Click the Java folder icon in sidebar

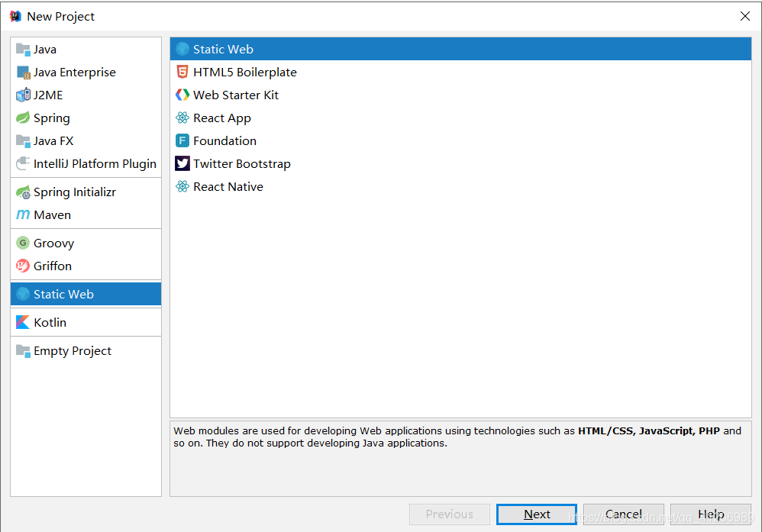(x=23, y=49)
